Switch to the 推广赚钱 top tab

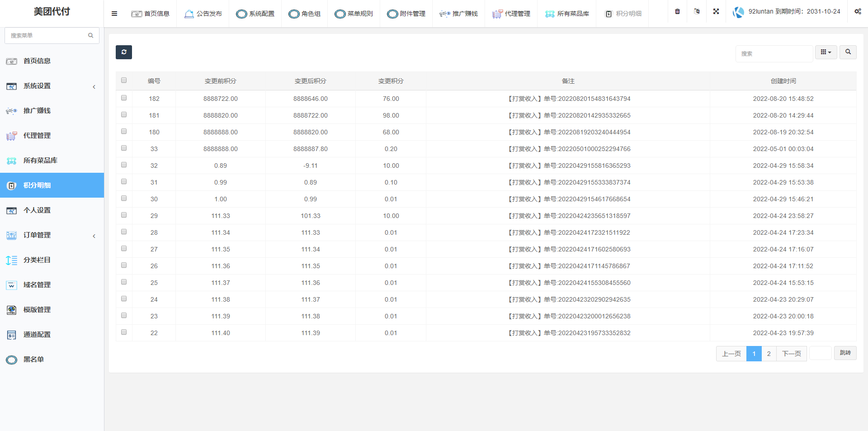click(x=458, y=14)
